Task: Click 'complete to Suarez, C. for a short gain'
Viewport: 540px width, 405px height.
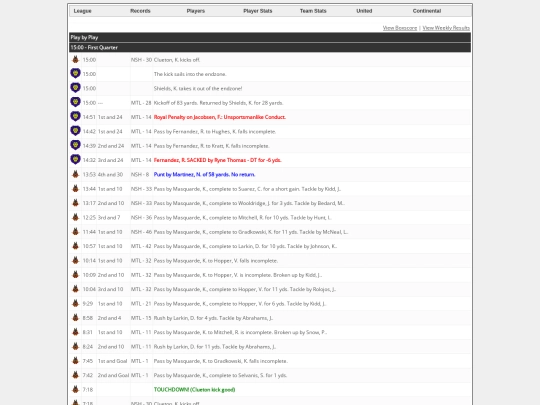Action: coord(247,189)
